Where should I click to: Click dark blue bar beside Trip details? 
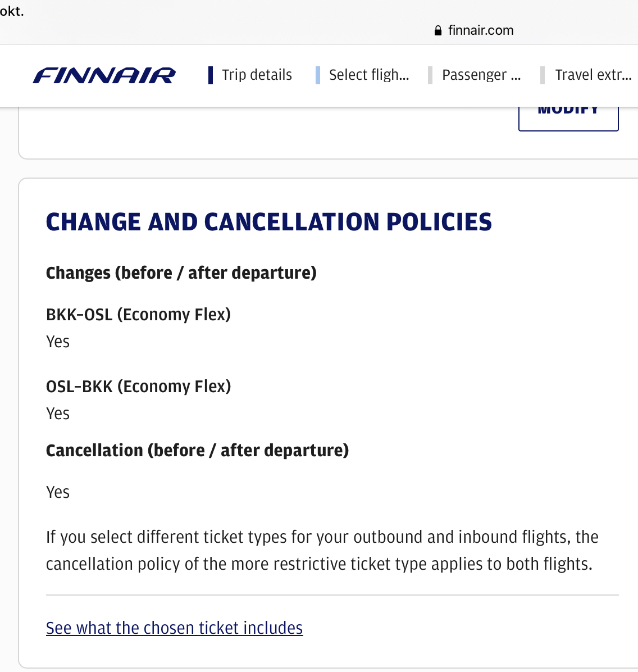coord(211,75)
